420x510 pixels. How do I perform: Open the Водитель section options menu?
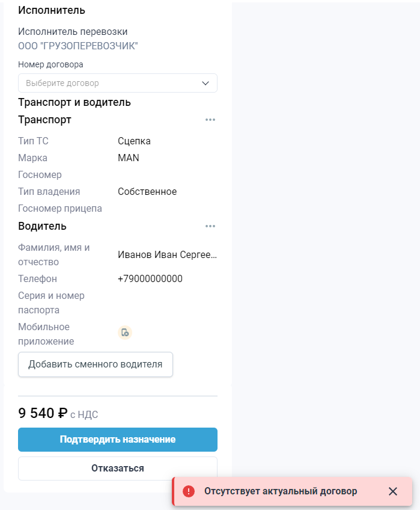[210, 226]
